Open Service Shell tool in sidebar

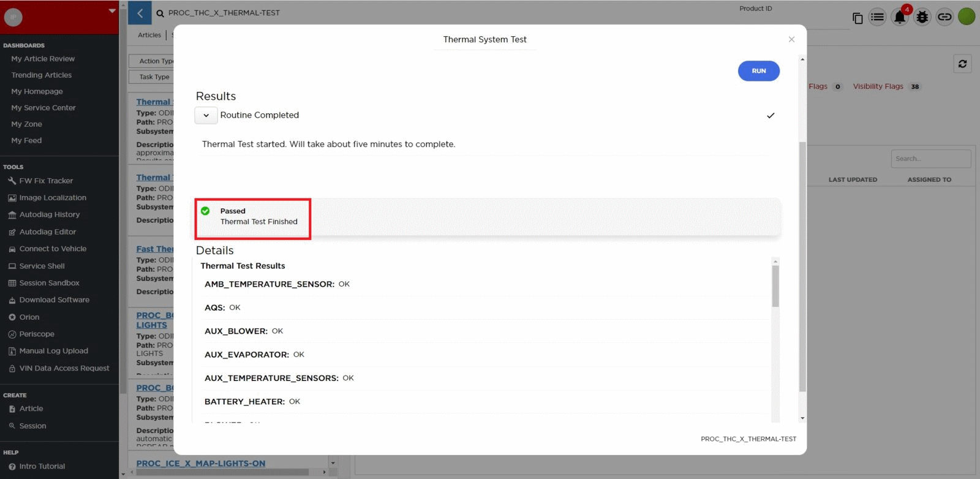(x=42, y=266)
